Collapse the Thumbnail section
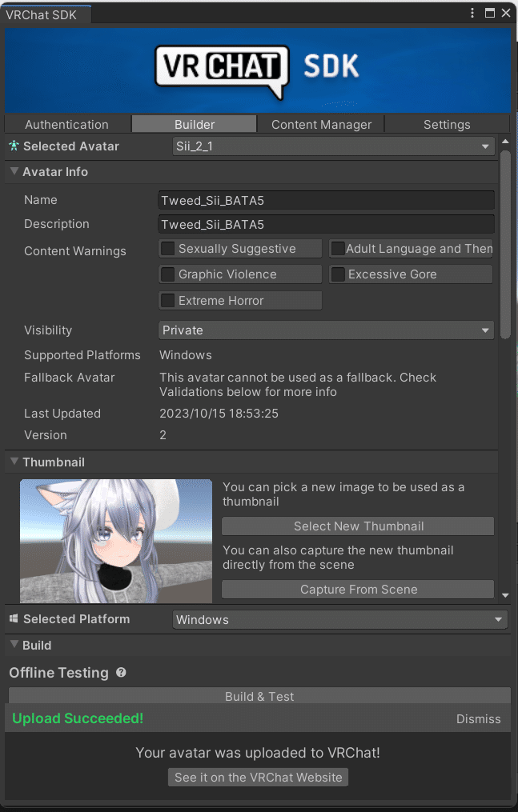This screenshot has width=518, height=812. click(x=14, y=462)
